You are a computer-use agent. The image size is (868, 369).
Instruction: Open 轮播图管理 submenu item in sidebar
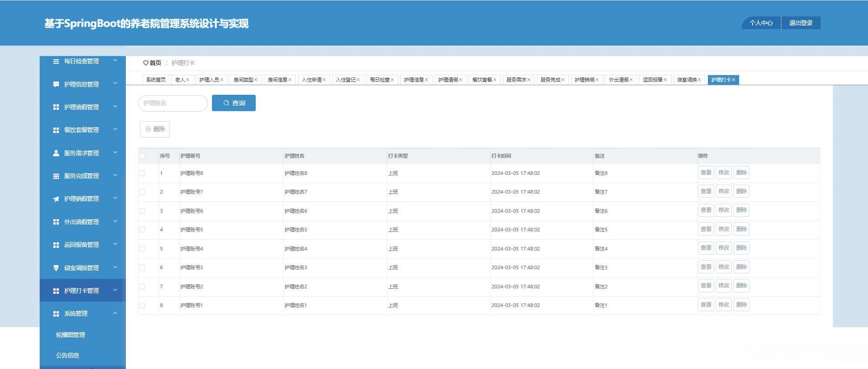click(71, 335)
